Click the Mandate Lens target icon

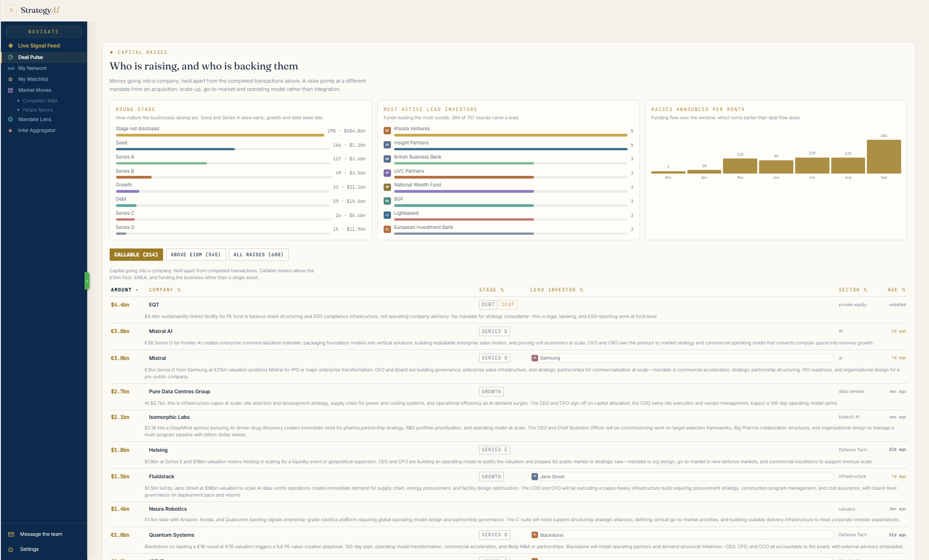coord(11,120)
